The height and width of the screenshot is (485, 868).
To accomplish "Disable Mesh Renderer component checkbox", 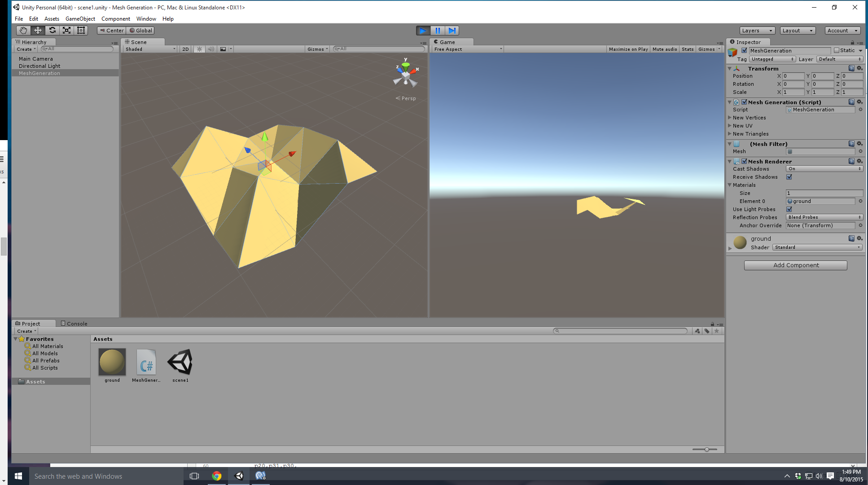I will [x=744, y=161].
